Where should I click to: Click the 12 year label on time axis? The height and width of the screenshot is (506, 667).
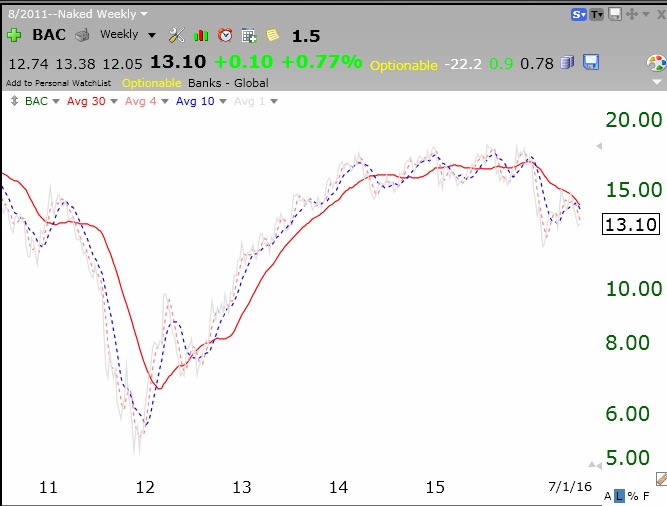pyautogui.click(x=145, y=487)
